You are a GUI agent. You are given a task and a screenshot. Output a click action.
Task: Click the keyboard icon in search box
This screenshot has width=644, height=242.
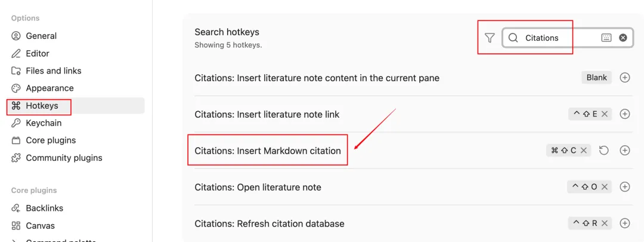pyautogui.click(x=606, y=38)
